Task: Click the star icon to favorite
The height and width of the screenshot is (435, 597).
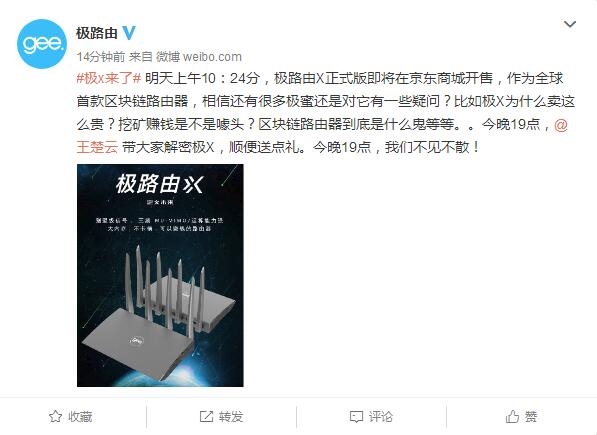Action: pos(55,417)
